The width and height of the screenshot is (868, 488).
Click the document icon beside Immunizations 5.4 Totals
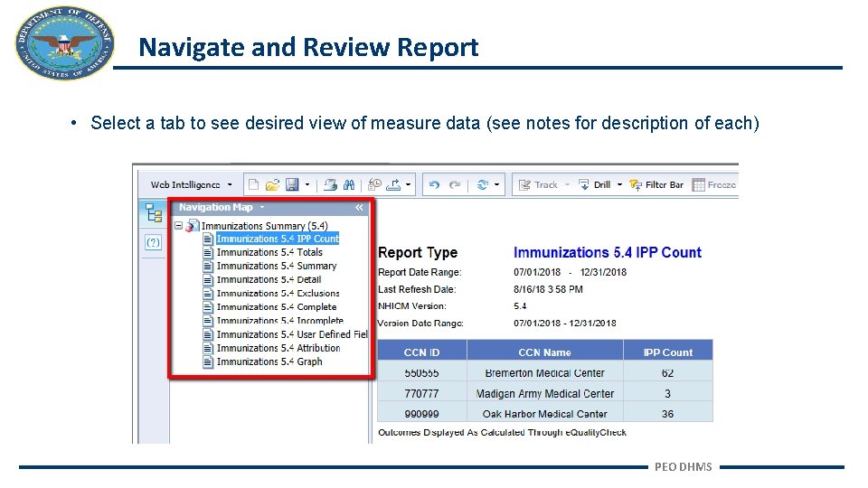coord(208,252)
